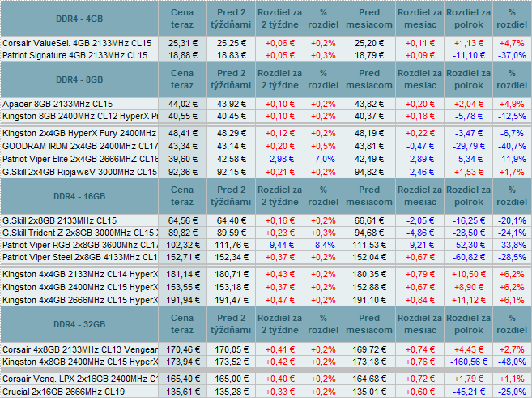Click the Patriot Viper Steel 2x8GB 4133MHz row name

tap(79, 257)
